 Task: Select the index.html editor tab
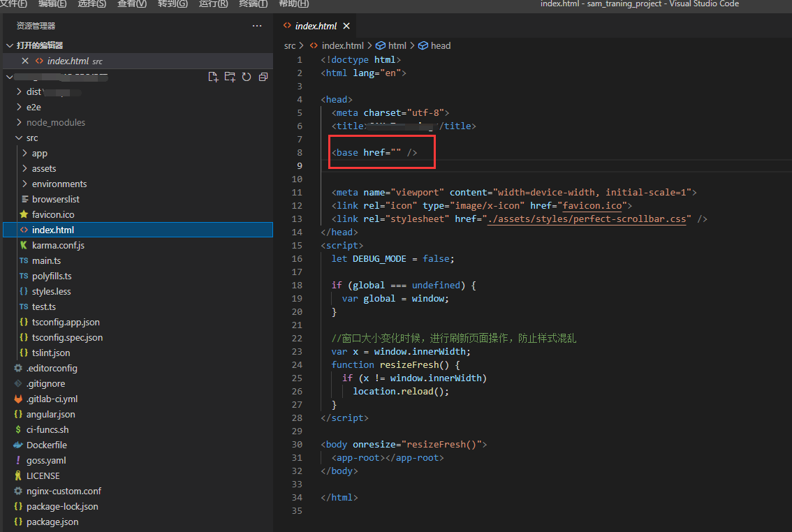pyautogui.click(x=316, y=26)
